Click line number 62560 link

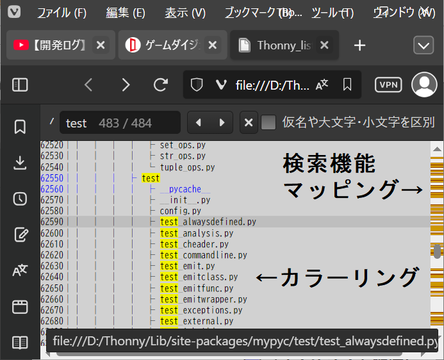click(52, 189)
